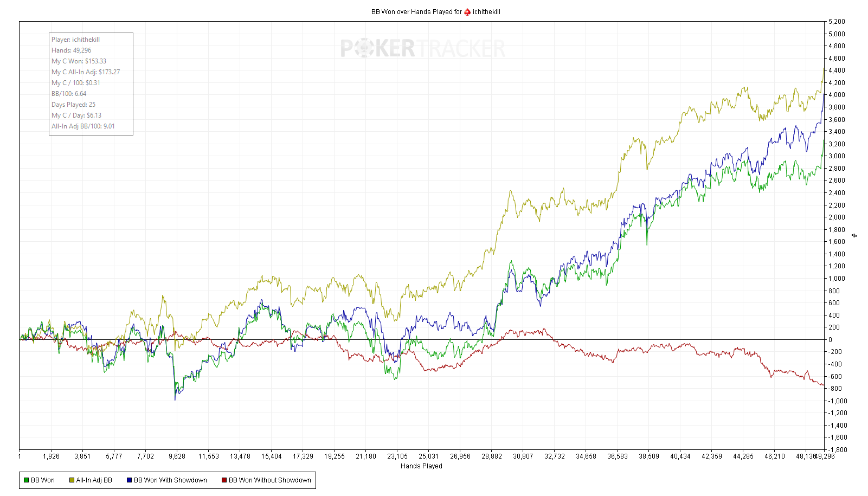Click the 'My C Won: $153.33' stats line
868x496 pixels.
pos(79,61)
